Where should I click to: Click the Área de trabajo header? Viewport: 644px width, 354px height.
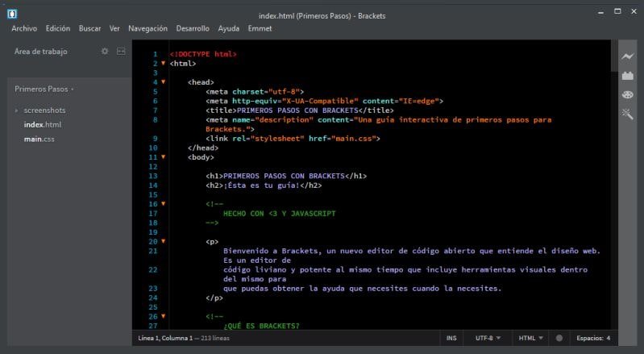pyautogui.click(x=40, y=52)
